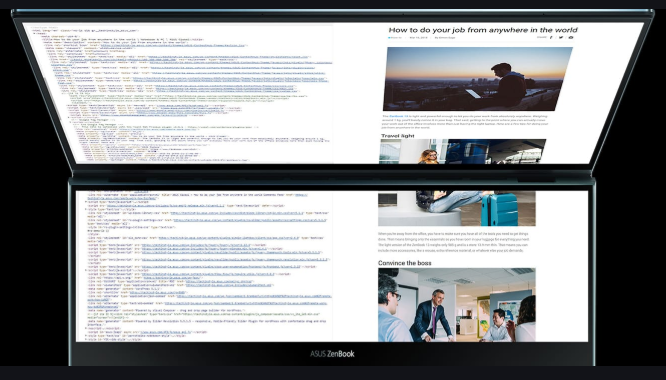Click the author byline under the headline
This screenshot has height=380, width=666.
[x=445, y=37]
